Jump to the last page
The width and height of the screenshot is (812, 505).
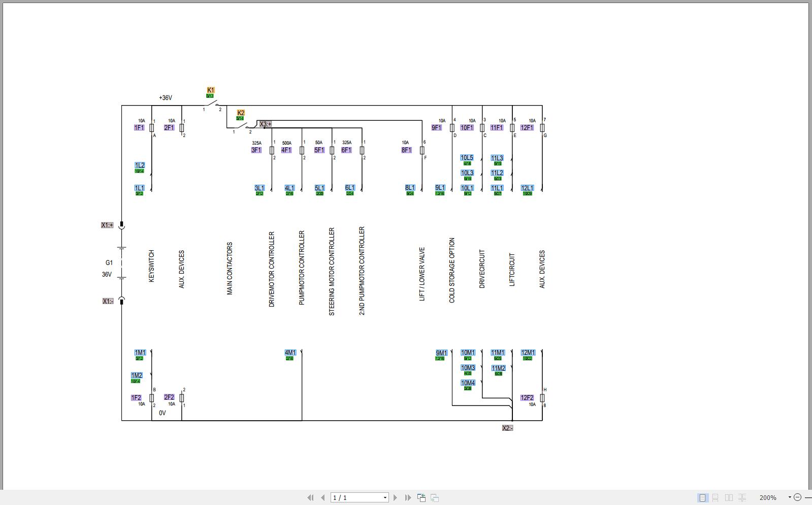(408, 498)
